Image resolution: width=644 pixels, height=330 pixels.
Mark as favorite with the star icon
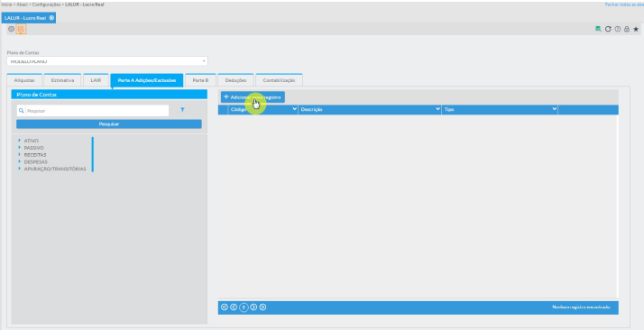(636, 29)
